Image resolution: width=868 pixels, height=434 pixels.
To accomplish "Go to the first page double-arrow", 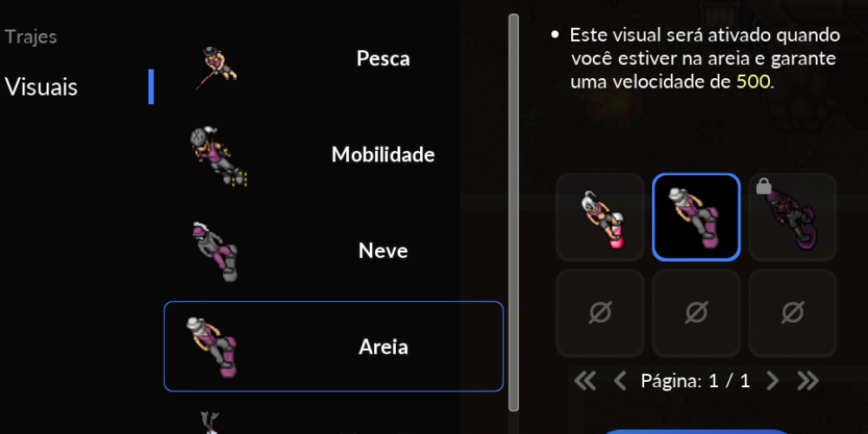I will pos(585,381).
